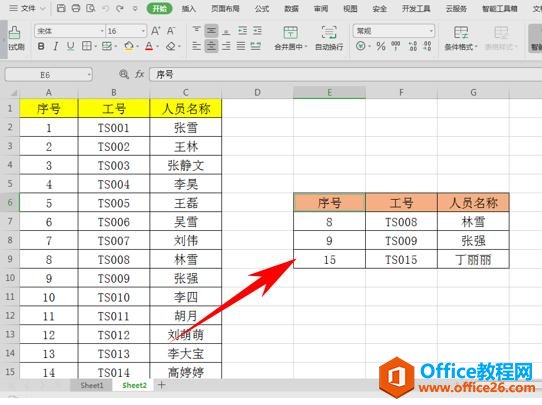This screenshot has height=405, width=542.
Task: Switch to the 页面布局 tab
Action: [225, 9]
